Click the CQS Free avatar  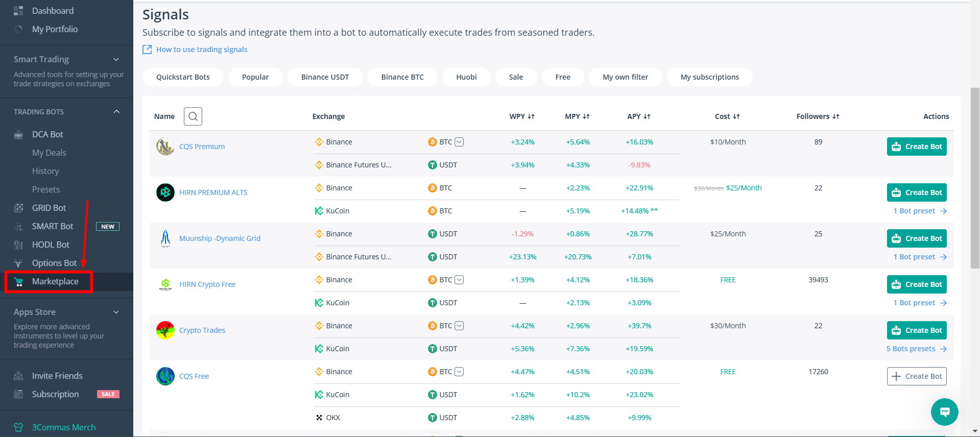coord(165,376)
